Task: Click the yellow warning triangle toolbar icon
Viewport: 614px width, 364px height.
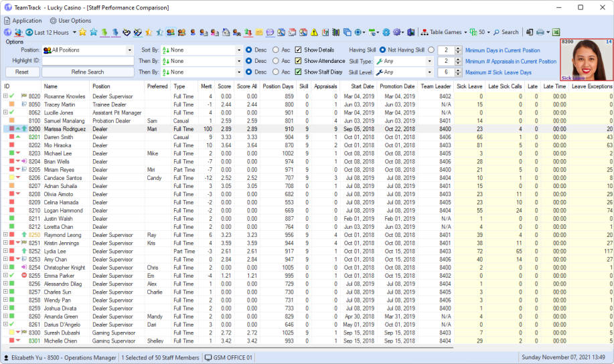Action: coord(314,32)
